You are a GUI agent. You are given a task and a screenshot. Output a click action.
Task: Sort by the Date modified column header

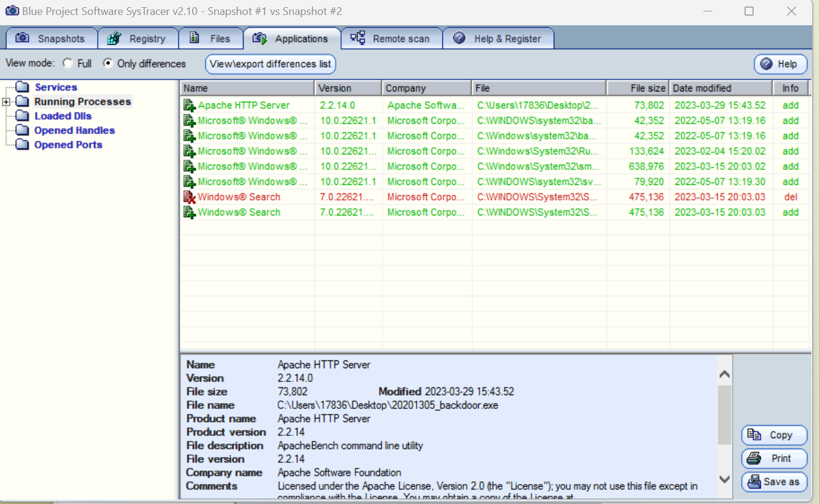point(721,88)
